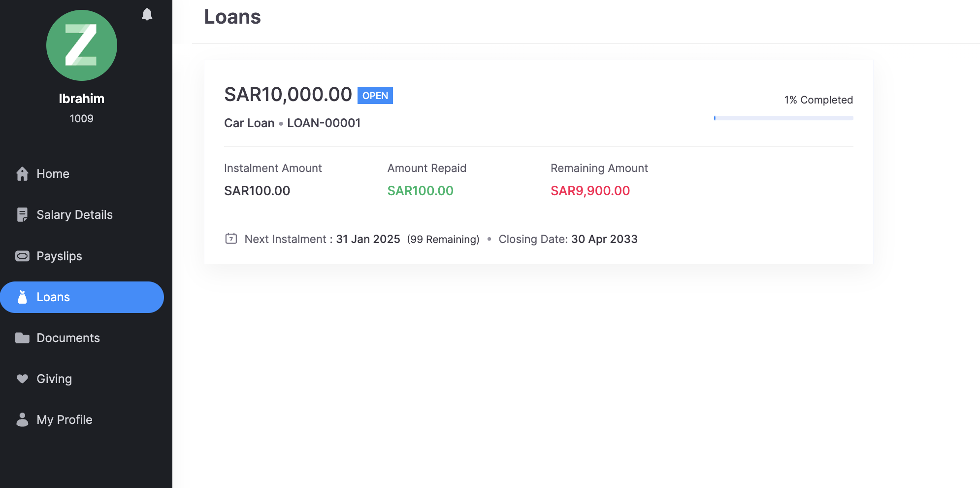Click the Documents folder icon

pyautogui.click(x=22, y=338)
